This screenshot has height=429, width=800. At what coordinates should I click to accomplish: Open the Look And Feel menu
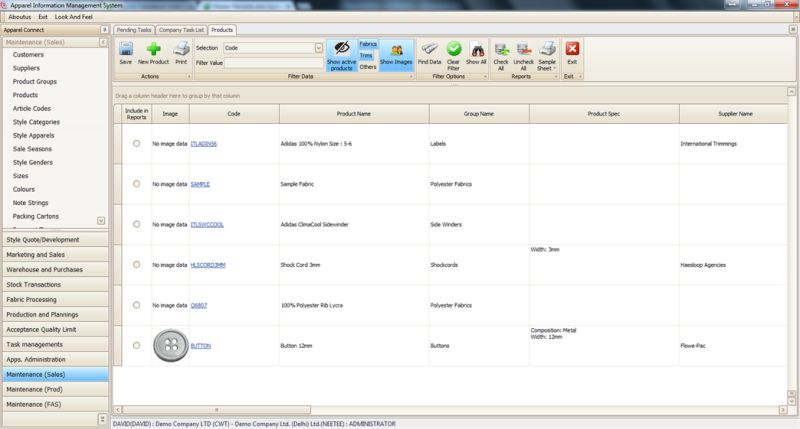coord(73,17)
